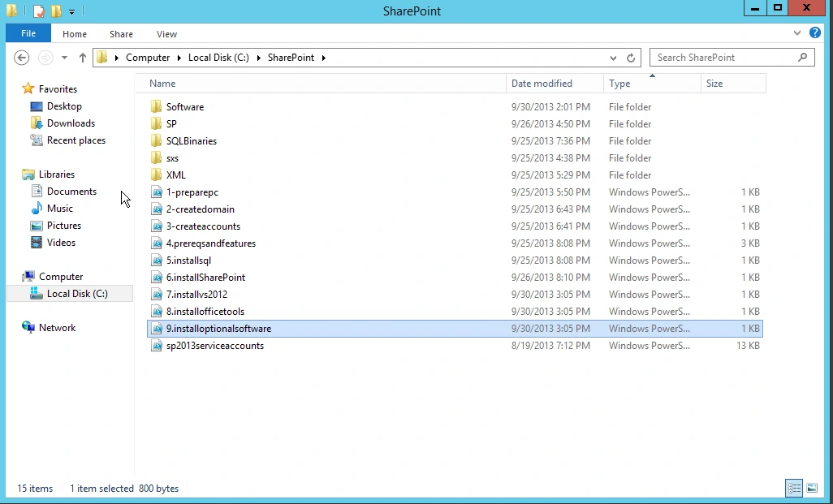Viewport: 833px width, 504px height.
Task: Click Local Disk (C:) in address breadcrumb
Action: (218, 58)
